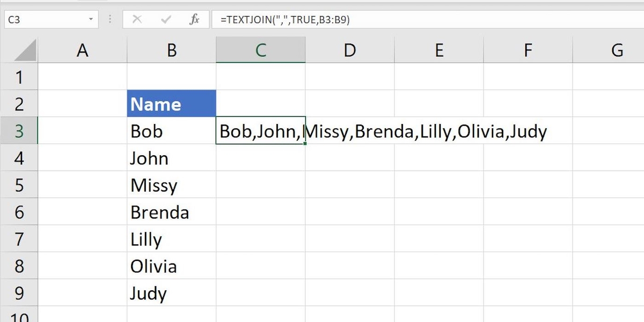Viewport: 644px width, 322px height.
Task: Click cell C3 with joined names
Action: pos(260,131)
